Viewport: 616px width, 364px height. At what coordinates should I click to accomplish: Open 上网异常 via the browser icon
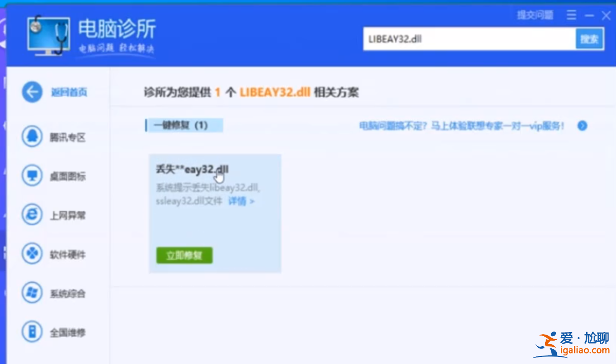coord(31,215)
